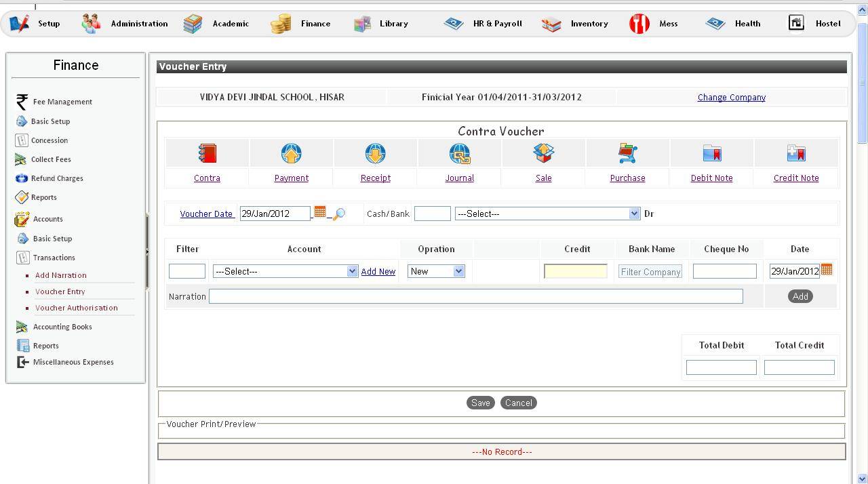
Task: Click the Academic books icon
Action: [193, 23]
